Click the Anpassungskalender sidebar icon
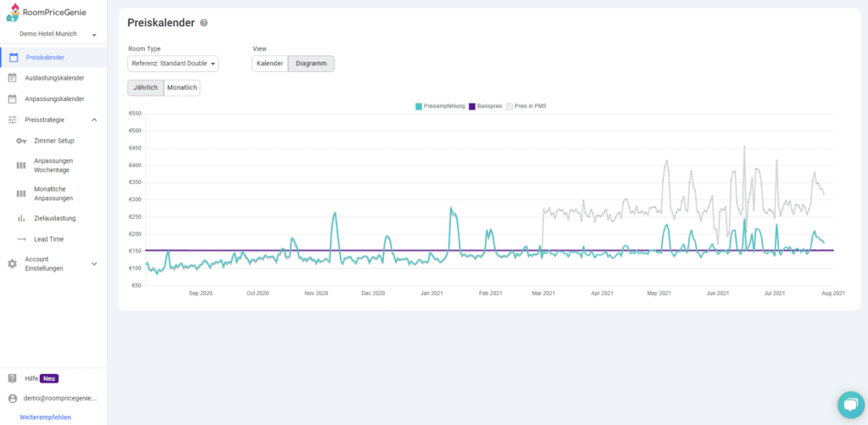Image resolution: width=868 pixels, height=425 pixels. click(x=13, y=98)
